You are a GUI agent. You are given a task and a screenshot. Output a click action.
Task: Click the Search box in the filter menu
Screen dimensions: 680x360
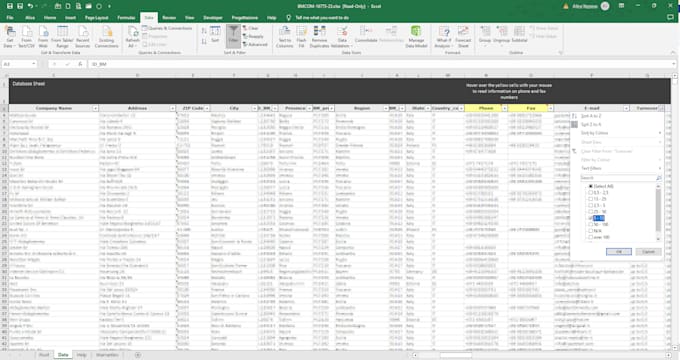tap(621, 178)
